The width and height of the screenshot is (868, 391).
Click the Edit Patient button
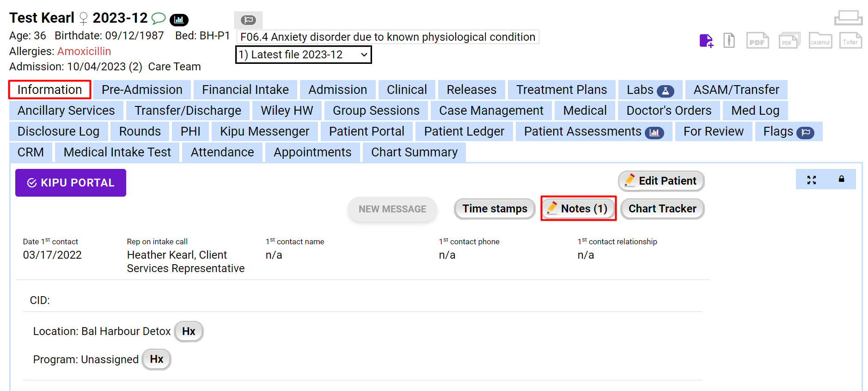[x=661, y=181]
